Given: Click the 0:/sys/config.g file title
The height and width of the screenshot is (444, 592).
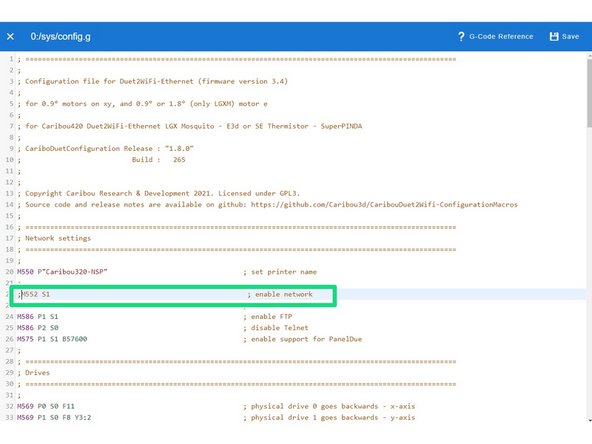Looking at the screenshot, I should tap(60, 37).
